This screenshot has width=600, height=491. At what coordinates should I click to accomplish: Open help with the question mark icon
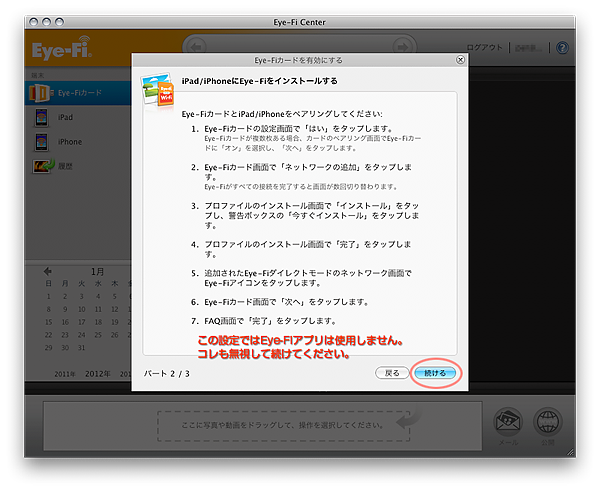(x=562, y=48)
